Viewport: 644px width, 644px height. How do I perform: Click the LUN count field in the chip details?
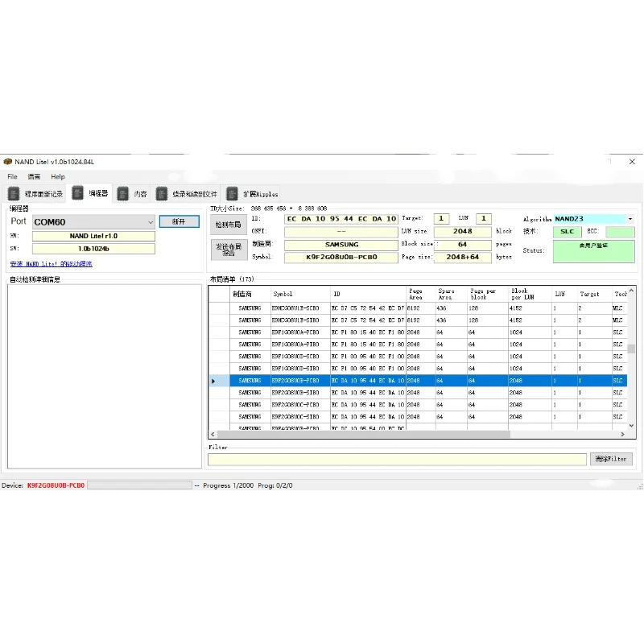[484, 218]
